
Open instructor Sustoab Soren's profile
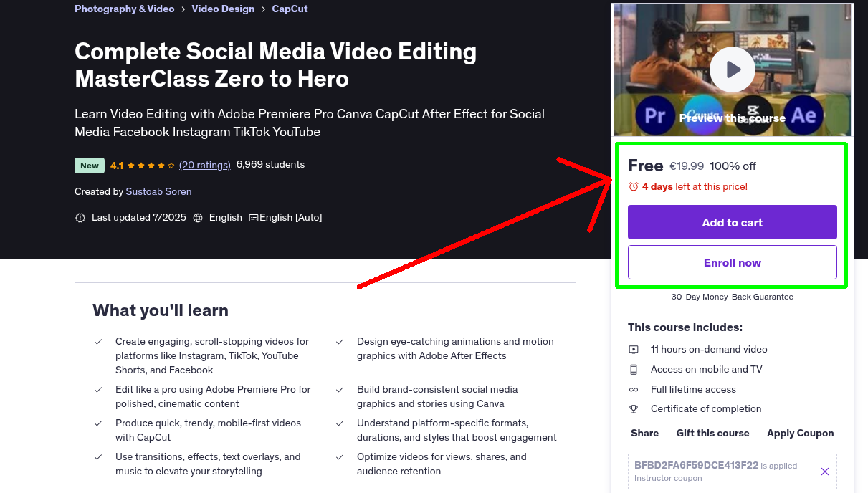coord(158,192)
